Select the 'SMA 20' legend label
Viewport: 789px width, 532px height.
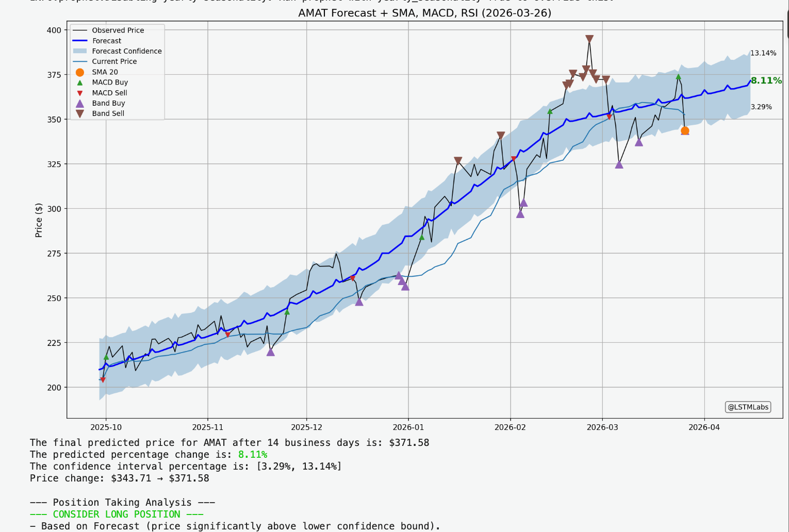(x=105, y=72)
